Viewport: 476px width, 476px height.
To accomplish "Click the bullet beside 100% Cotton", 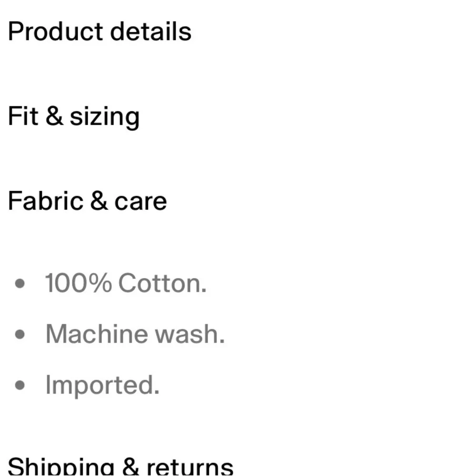I will [20, 284].
